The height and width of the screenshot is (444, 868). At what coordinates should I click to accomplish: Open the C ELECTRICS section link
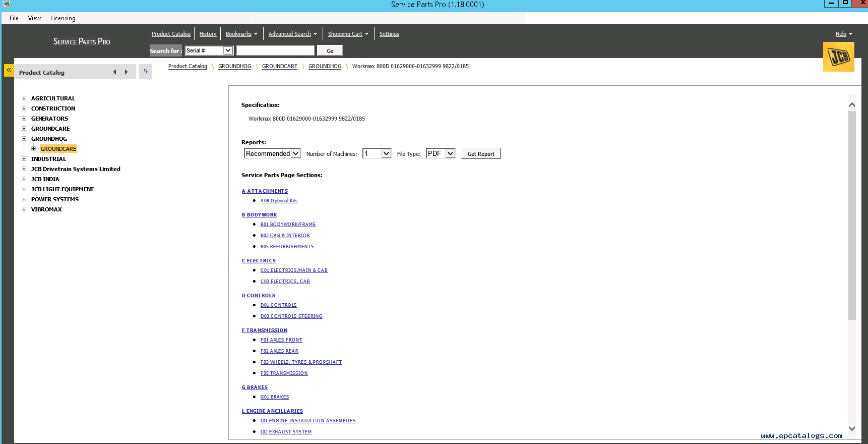[259, 261]
